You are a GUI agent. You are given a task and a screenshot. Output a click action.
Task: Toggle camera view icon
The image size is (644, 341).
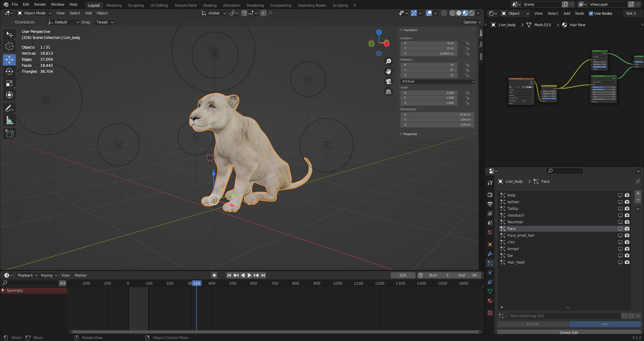point(388,81)
